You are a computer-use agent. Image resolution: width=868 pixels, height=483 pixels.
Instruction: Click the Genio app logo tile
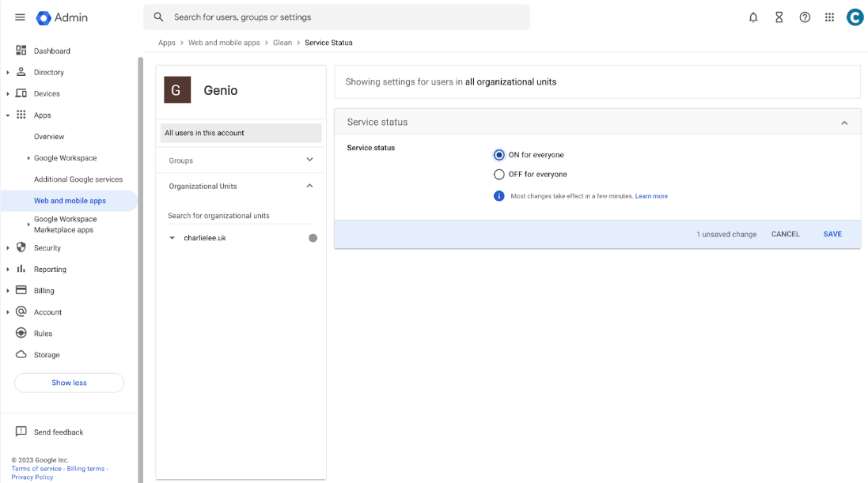point(177,90)
